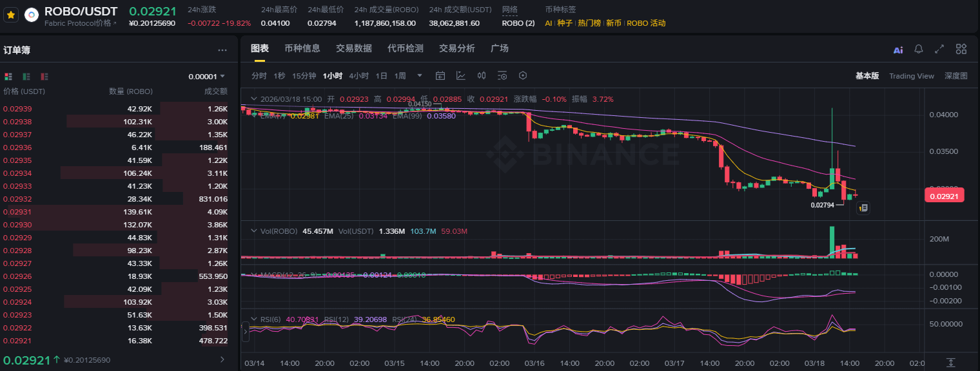Expand the side panel arrow handle
The image size is (980, 371).
(245, 333)
